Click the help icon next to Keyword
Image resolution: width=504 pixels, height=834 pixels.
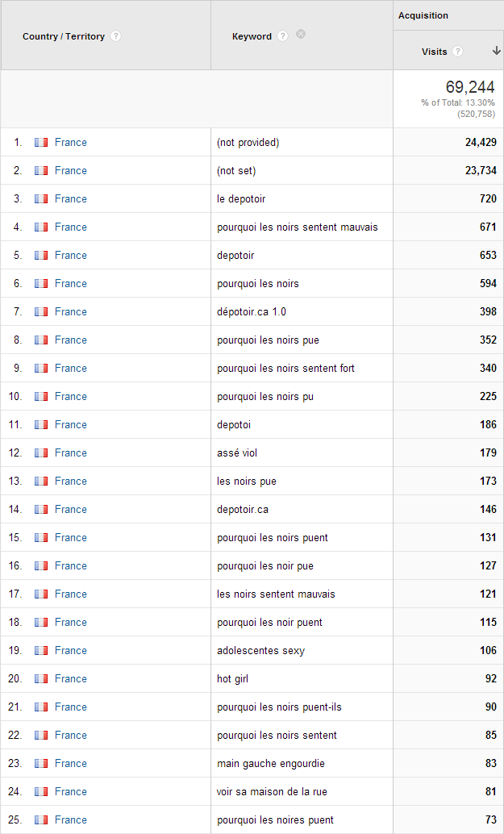tap(283, 36)
